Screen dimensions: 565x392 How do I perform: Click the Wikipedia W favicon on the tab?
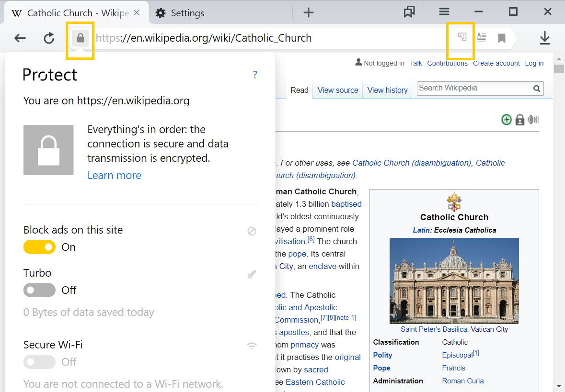[17, 13]
